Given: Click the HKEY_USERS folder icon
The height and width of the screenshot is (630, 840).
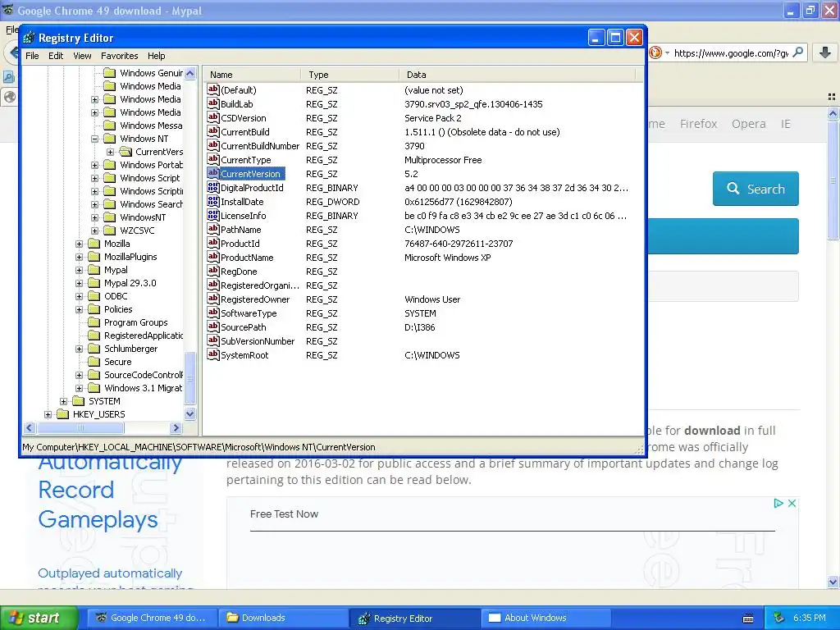Looking at the screenshot, I should (x=62, y=414).
